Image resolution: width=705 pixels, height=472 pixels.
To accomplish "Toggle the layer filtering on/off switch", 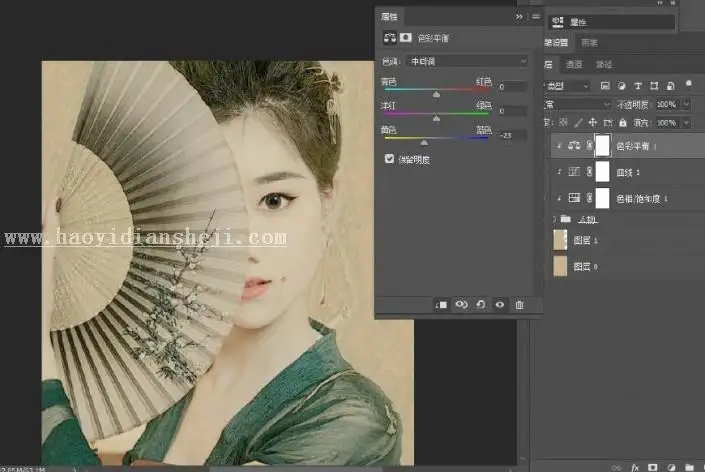I will click(688, 84).
